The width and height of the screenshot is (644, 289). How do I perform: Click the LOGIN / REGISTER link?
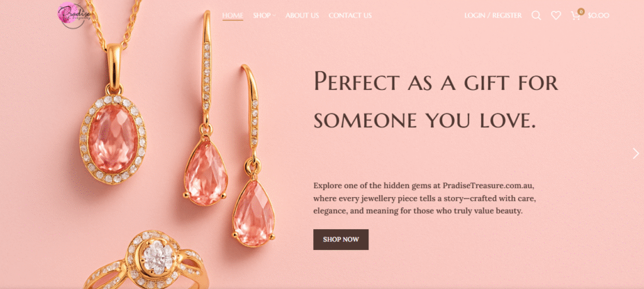click(492, 15)
